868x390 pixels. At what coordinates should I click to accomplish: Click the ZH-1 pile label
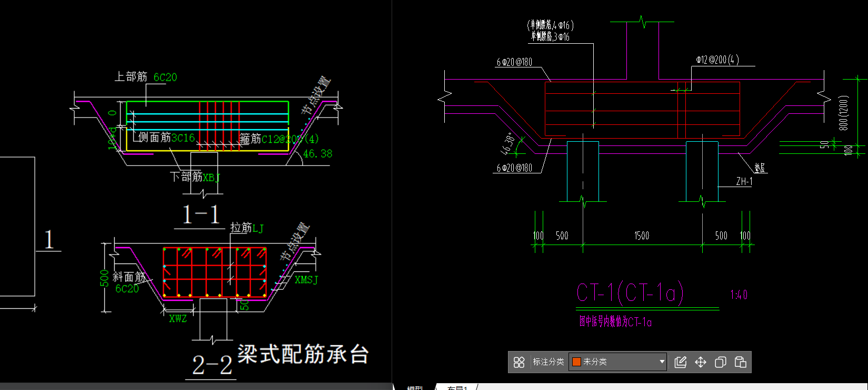coord(744,181)
